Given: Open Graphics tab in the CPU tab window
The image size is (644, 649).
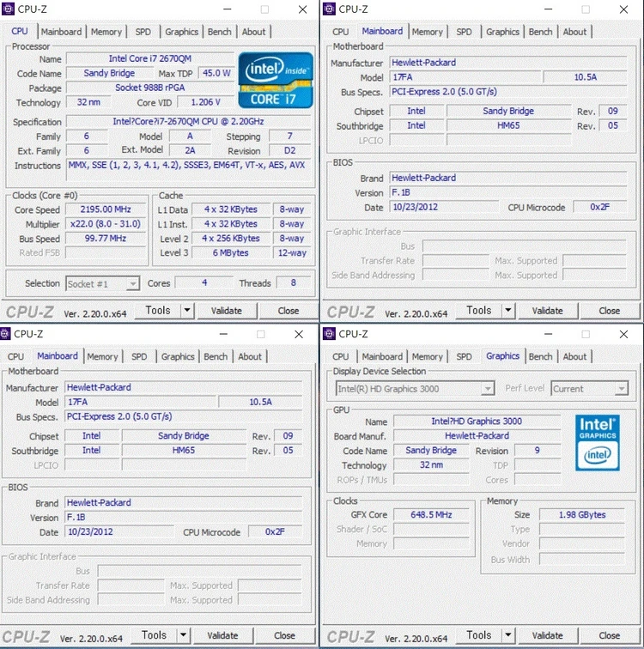Looking at the screenshot, I should (x=182, y=32).
